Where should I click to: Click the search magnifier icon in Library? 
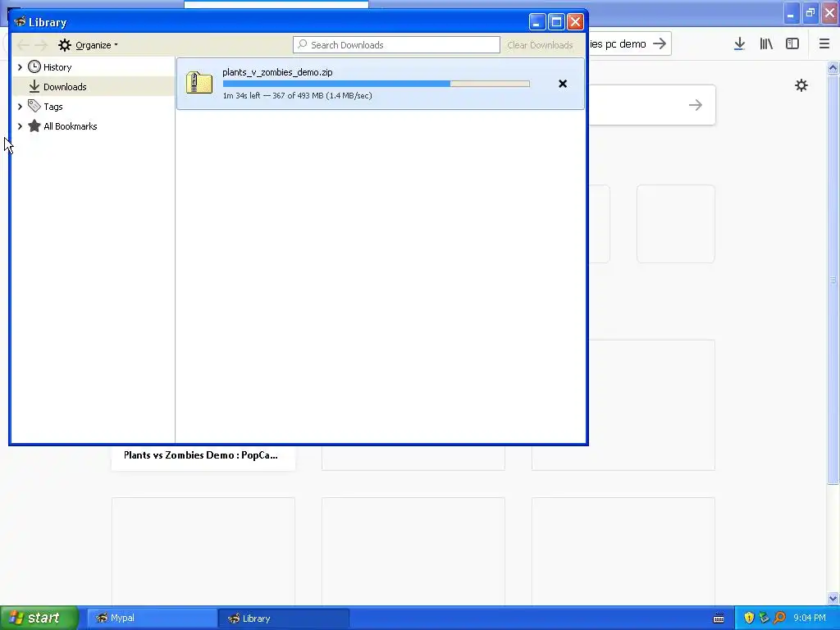click(303, 44)
